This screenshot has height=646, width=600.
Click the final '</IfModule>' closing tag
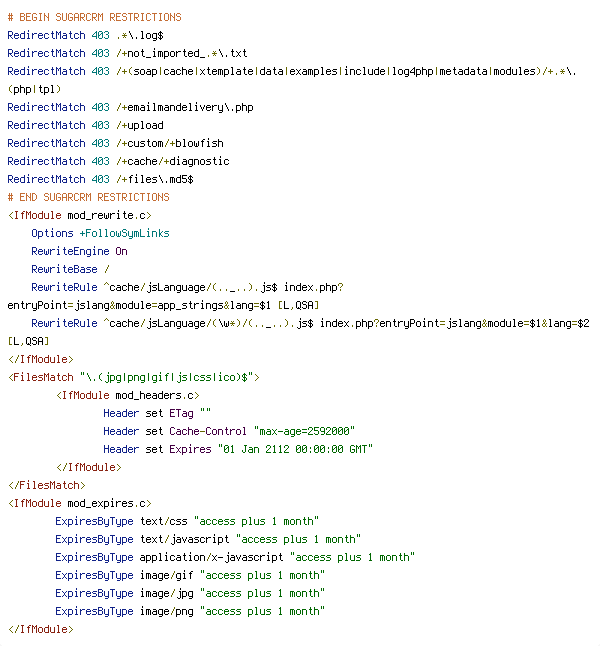(40, 630)
